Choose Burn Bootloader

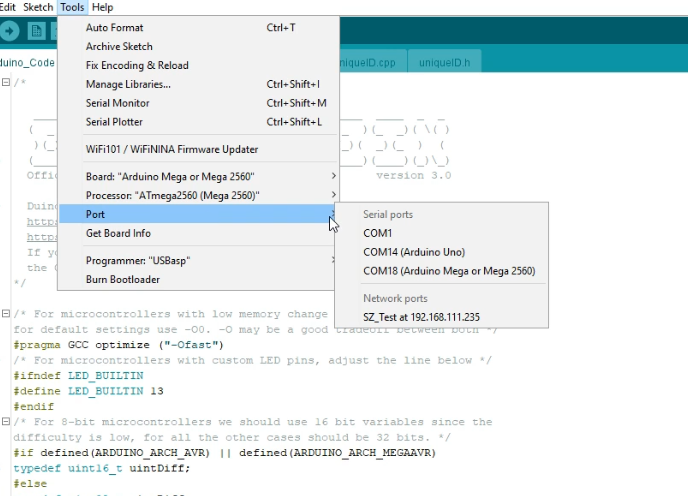[198, 279]
